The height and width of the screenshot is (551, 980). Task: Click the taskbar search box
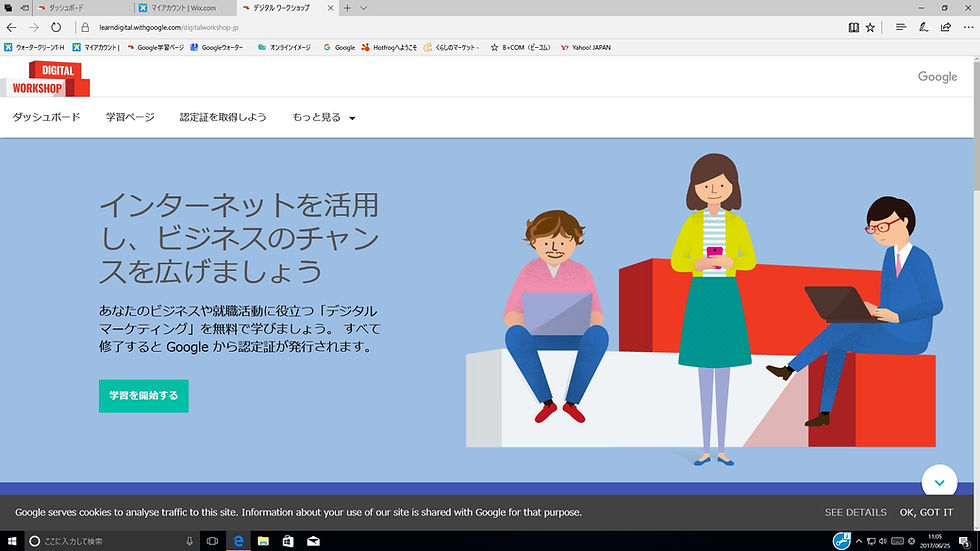[111, 541]
